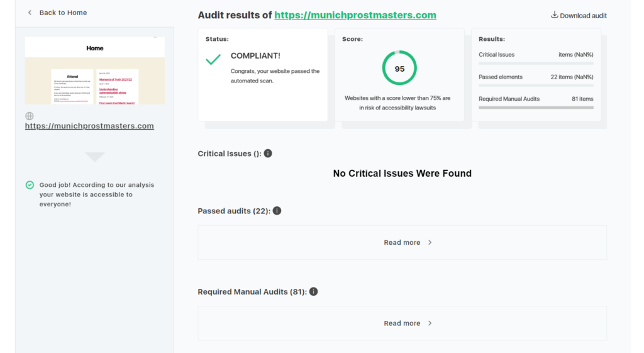The image size is (644, 353).
Task: Click the Required Manual Audits info icon
Action: 313,291
